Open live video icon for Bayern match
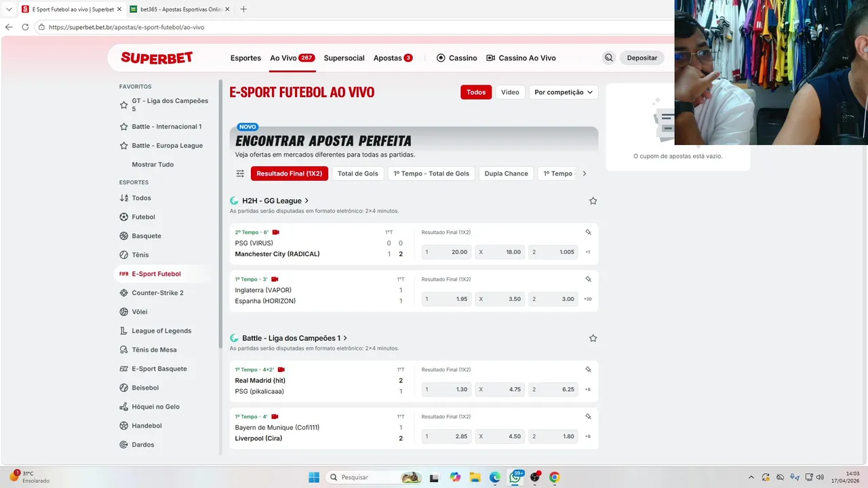868x488 pixels. [275, 417]
